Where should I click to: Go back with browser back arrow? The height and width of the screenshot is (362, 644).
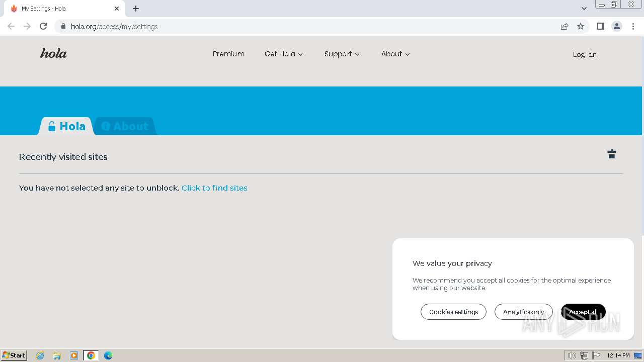(x=11, y=26)
